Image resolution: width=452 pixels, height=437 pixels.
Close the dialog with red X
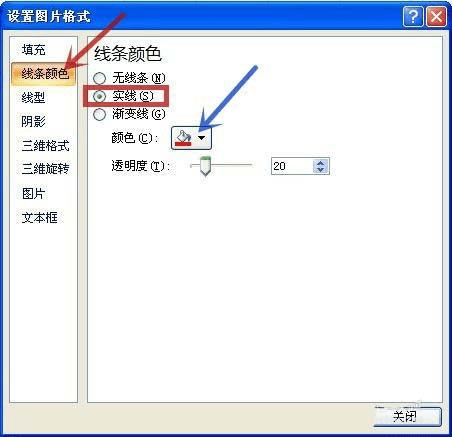coord(436,16)
